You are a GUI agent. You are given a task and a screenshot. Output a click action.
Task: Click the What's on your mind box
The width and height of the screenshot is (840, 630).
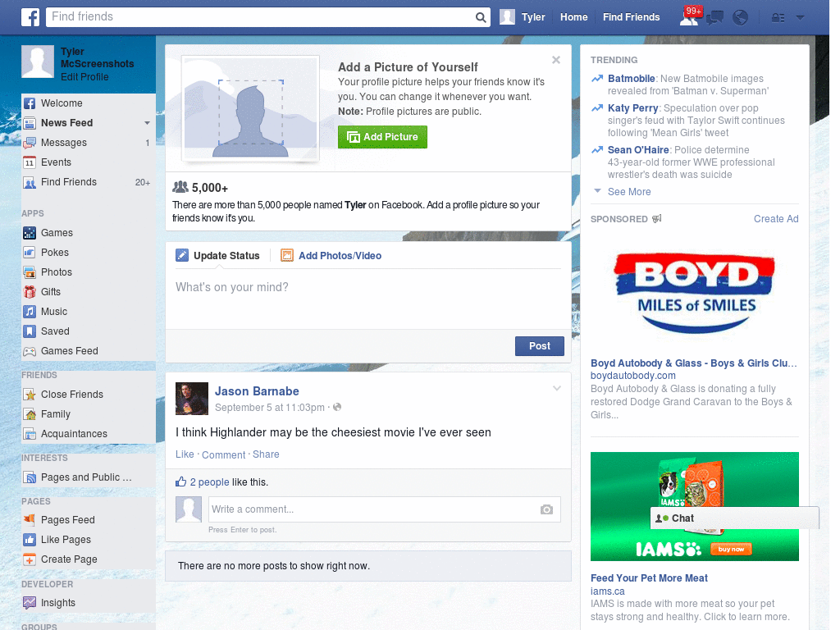[368, 299]
